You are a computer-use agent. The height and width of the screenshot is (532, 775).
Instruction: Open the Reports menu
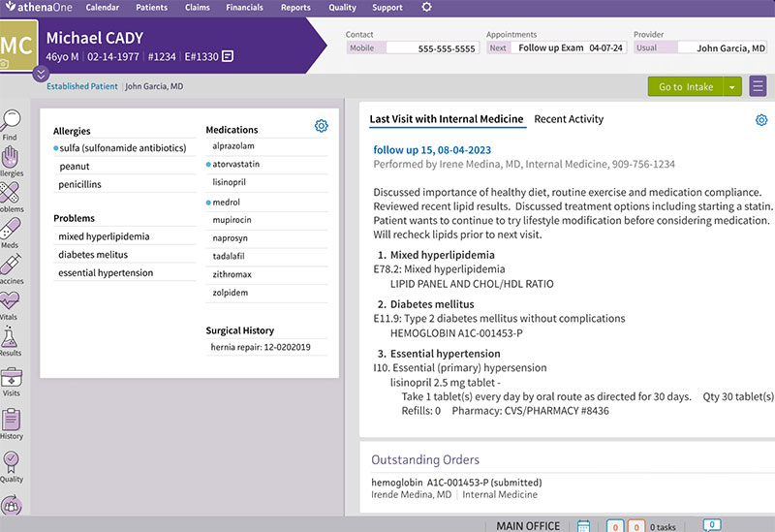[295, 8]
